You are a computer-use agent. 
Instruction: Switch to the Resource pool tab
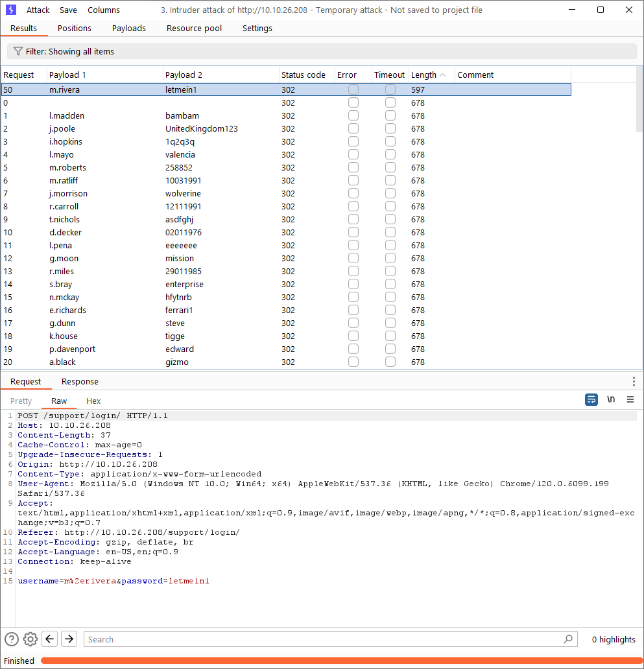click(x=194, y=28)
